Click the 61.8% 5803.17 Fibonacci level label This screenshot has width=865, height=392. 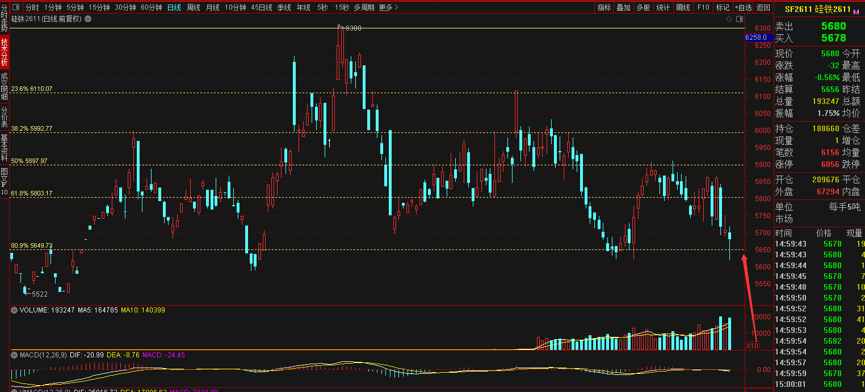click(32, 193)
